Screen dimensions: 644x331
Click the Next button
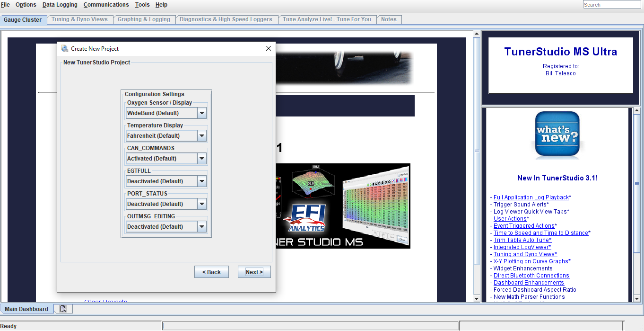tap(254, 272)
